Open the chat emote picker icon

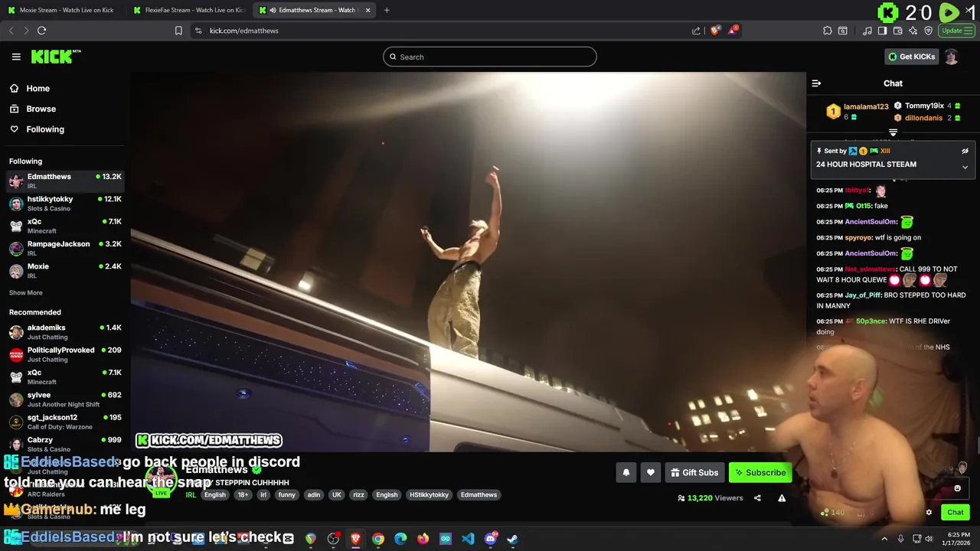[957, 488]
